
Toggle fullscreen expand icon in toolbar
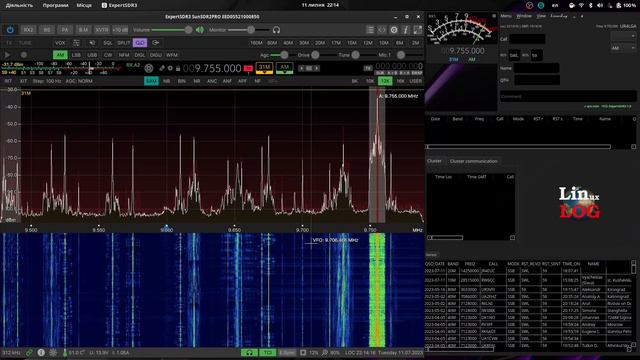point(418,30)
